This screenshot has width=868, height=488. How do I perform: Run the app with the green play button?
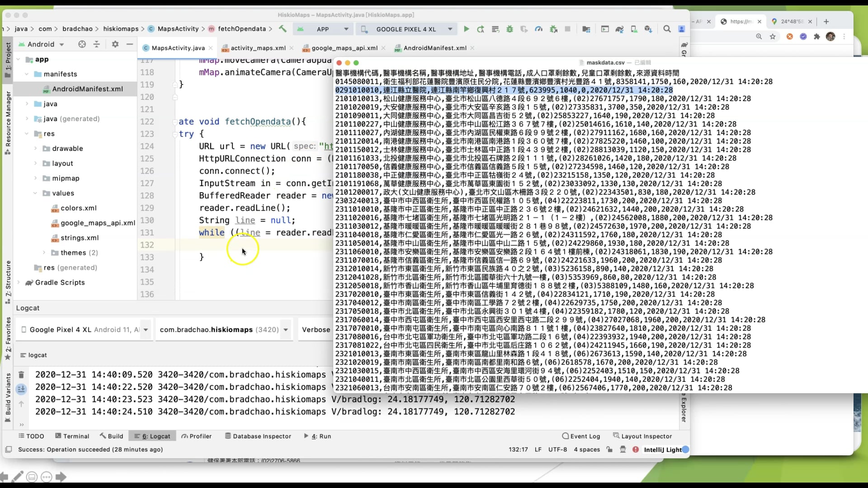tap(467, 29)
